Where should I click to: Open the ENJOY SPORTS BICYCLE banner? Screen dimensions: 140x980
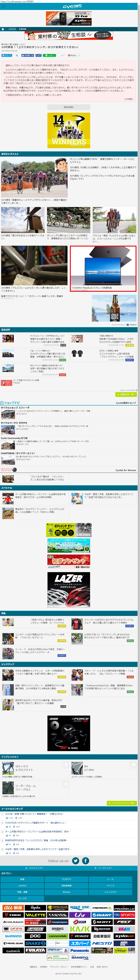tap(69, 545)
